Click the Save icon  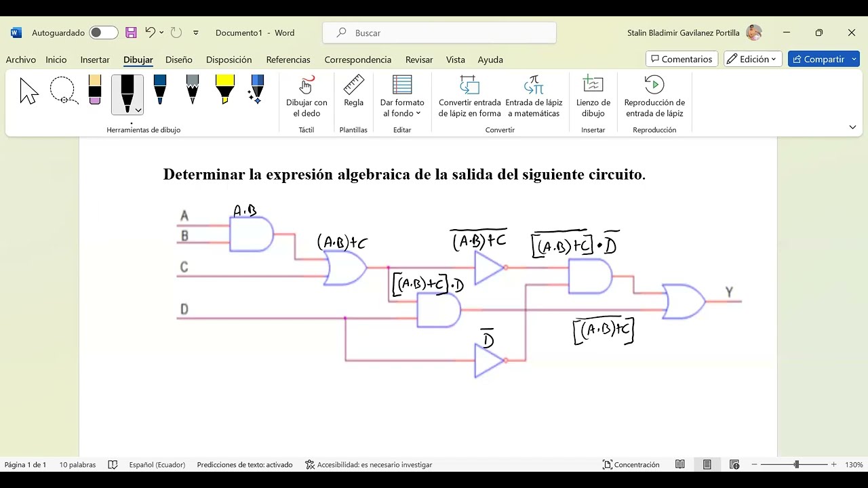(132, 33)
